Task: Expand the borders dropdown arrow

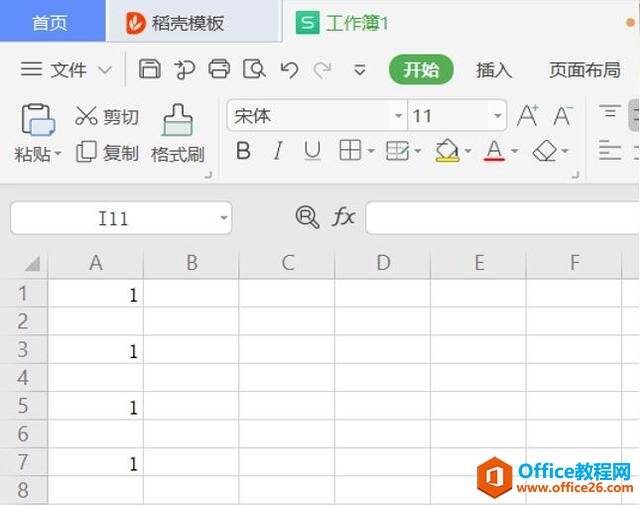Action: [371, 151]
